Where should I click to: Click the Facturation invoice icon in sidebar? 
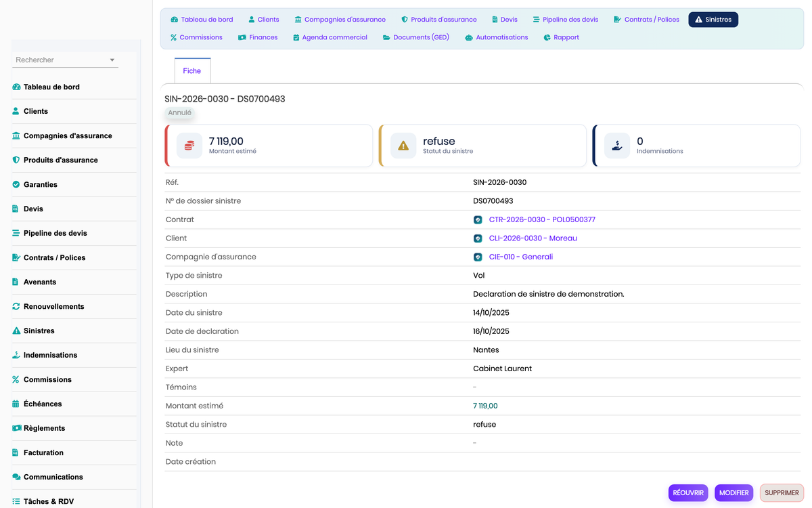(16, 452)
